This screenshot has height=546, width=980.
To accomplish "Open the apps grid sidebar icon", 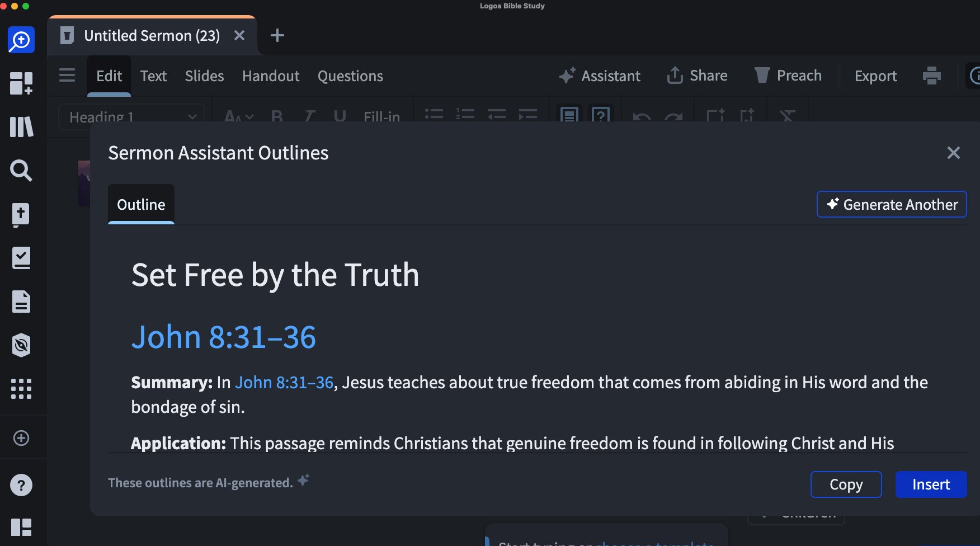I will pyautogui.click(x=21, y=389).
